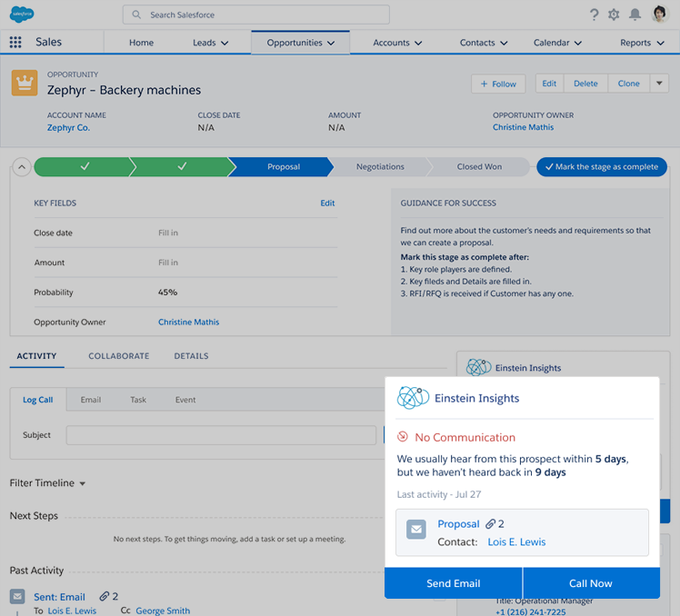
Task: Click the Follow button
Action: point(498,84)
